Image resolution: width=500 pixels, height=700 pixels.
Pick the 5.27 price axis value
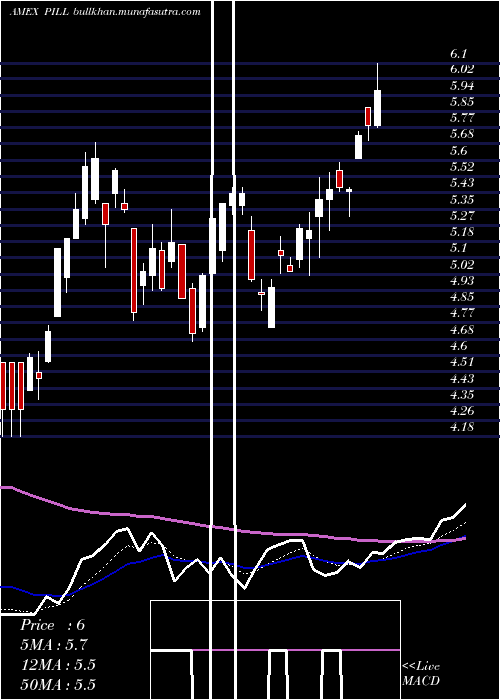tap(462, 216)
